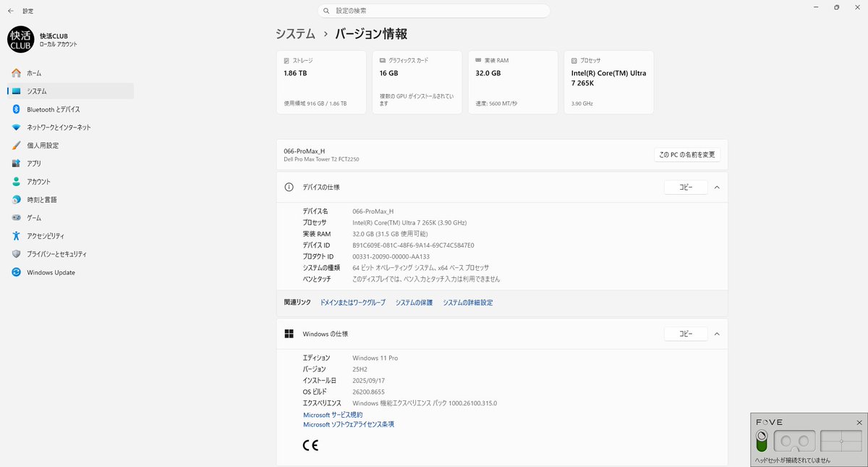Click the FOVE headset icon
868x467 pixels.
(795, 441)
